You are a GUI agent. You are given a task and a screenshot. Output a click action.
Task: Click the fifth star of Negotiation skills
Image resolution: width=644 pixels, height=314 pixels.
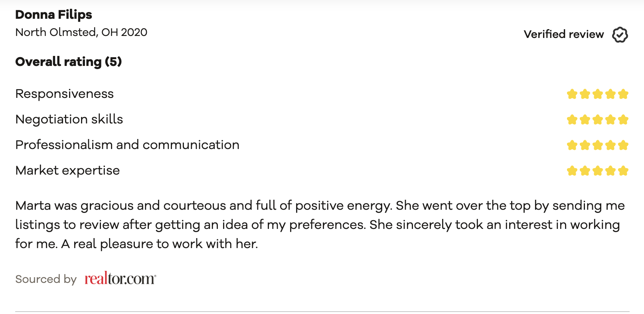(623, 119)
